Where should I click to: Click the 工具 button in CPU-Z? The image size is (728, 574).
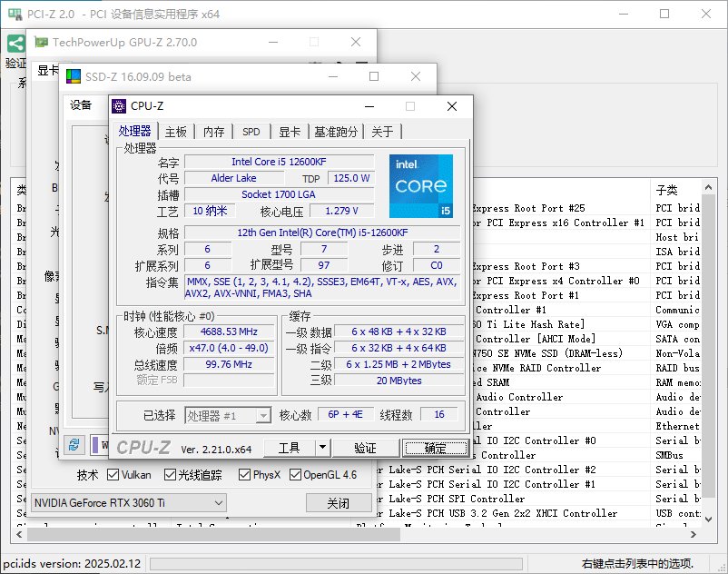[290, 448]
